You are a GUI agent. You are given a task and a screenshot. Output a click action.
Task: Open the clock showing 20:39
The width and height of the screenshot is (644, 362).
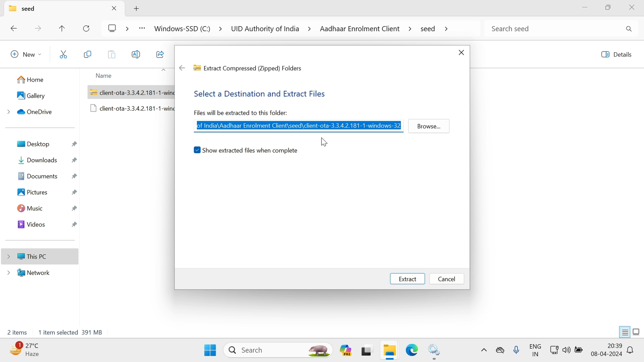click(x=606, y=350)
